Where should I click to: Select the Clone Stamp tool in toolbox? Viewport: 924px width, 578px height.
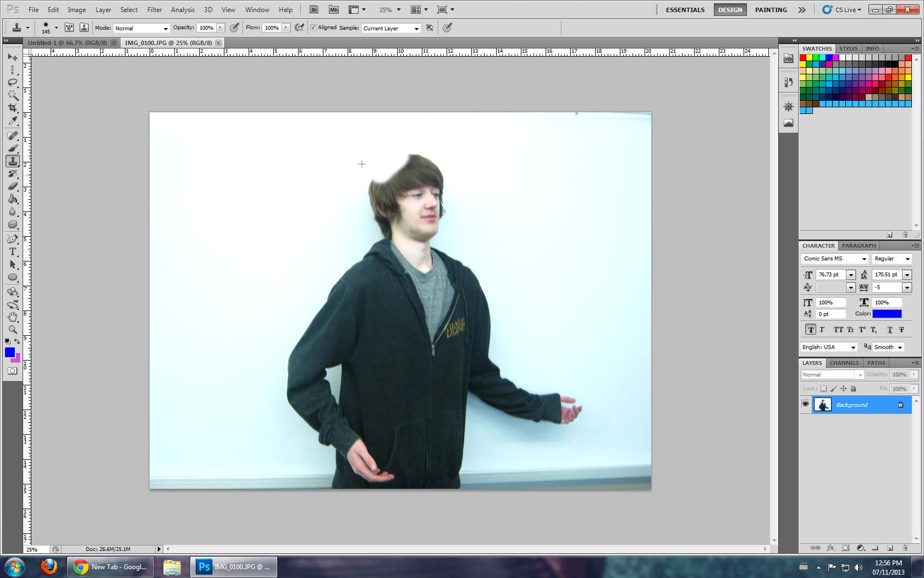pos(13,161)
